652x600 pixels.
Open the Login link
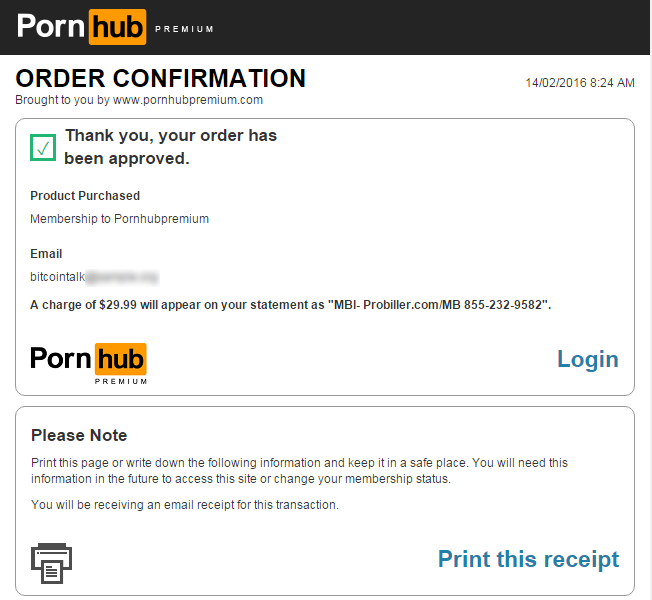pos(588,359)
